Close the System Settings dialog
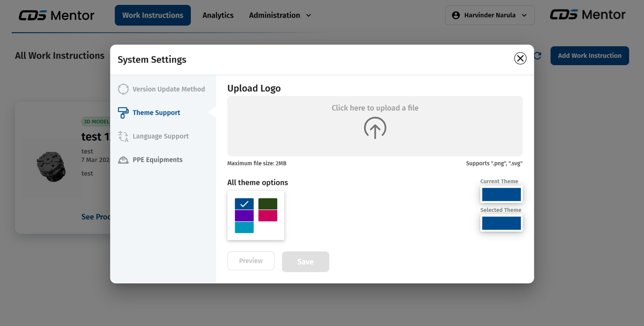Image resolution: width=644 pixels, height=326 pixels. pos(520,58)
